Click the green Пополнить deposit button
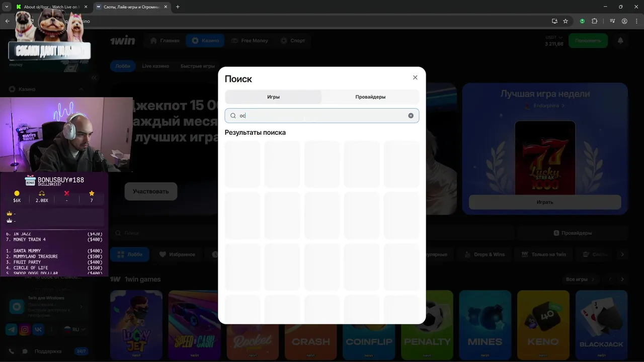The width and height of the screenshot is (644, 362). point(588,41)
